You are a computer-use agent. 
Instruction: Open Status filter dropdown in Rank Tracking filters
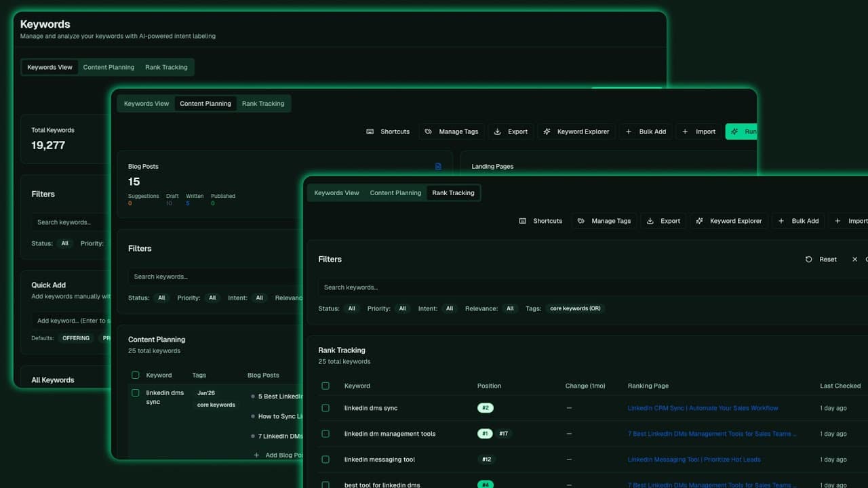pyautogui.click(x=351, y=308)
